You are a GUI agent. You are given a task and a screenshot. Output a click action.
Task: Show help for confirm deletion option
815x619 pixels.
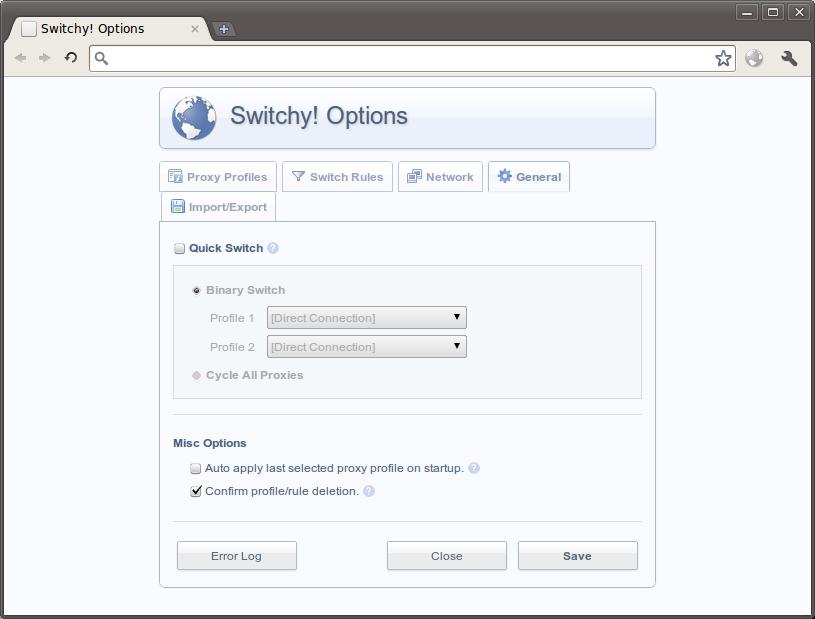click(x=369, y=491)
